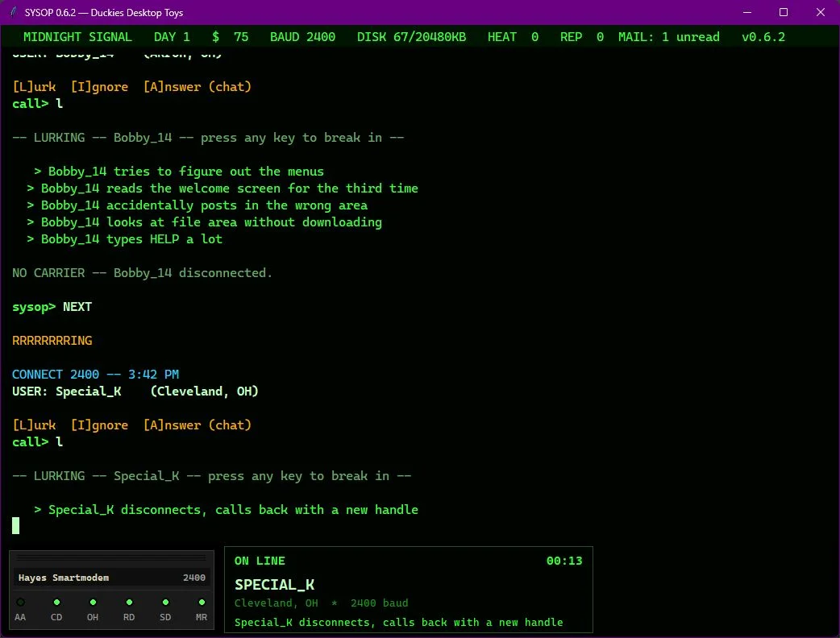Viewport: 840px width, 638px height.
Task: Click the BAUD 2400 status entry
Action: point(302,37)
